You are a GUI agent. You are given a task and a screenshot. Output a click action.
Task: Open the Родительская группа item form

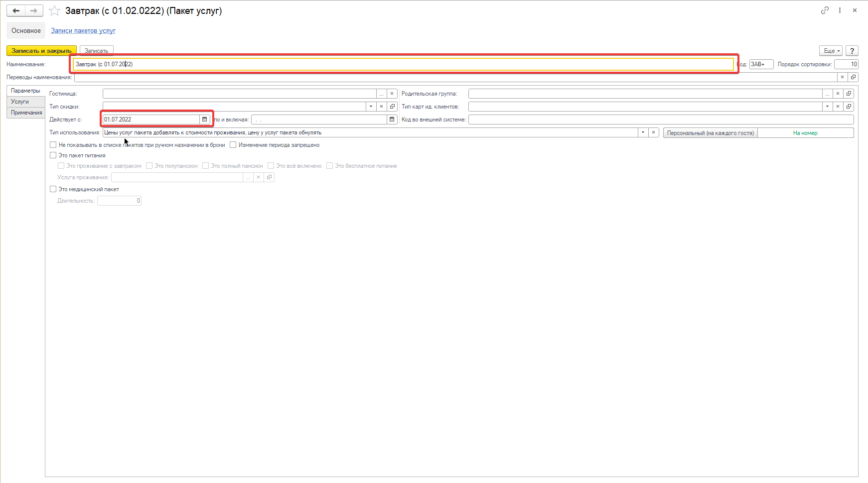(849, 94)
